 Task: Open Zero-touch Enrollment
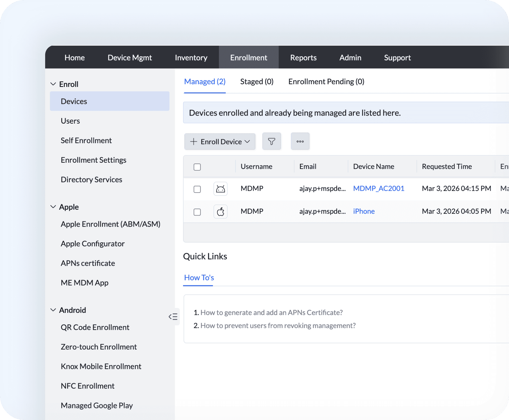(x=99, y=347)
